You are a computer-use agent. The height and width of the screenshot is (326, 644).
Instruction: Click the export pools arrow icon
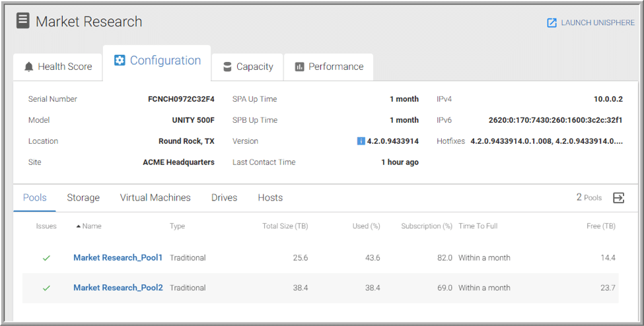618,198
